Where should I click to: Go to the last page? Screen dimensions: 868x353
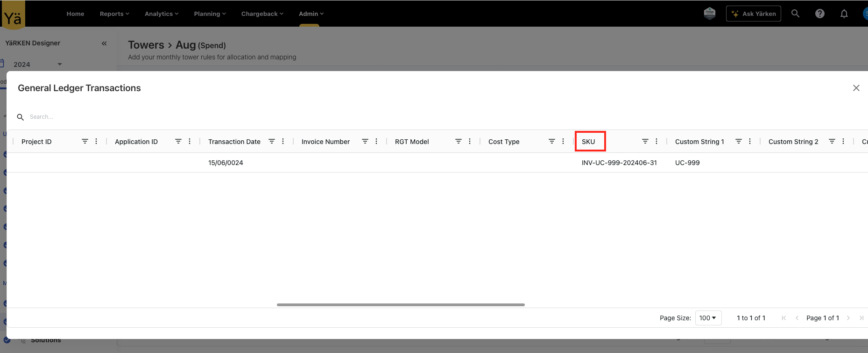tap(861, 318)
